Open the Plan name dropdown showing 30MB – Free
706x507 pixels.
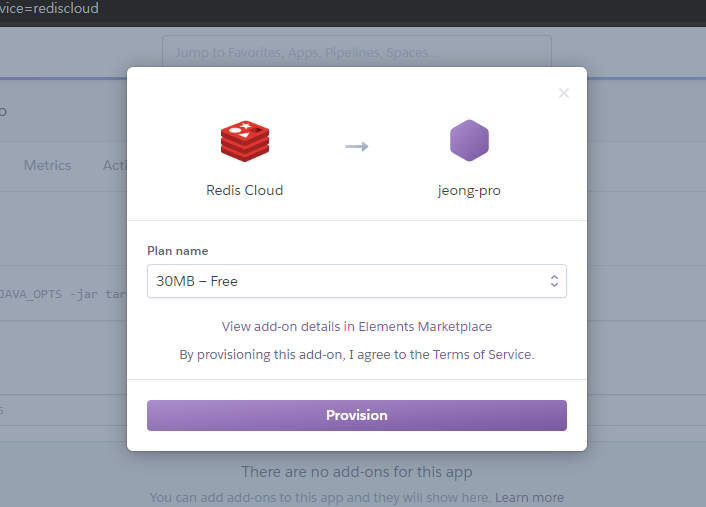click(x=357, y=281)
